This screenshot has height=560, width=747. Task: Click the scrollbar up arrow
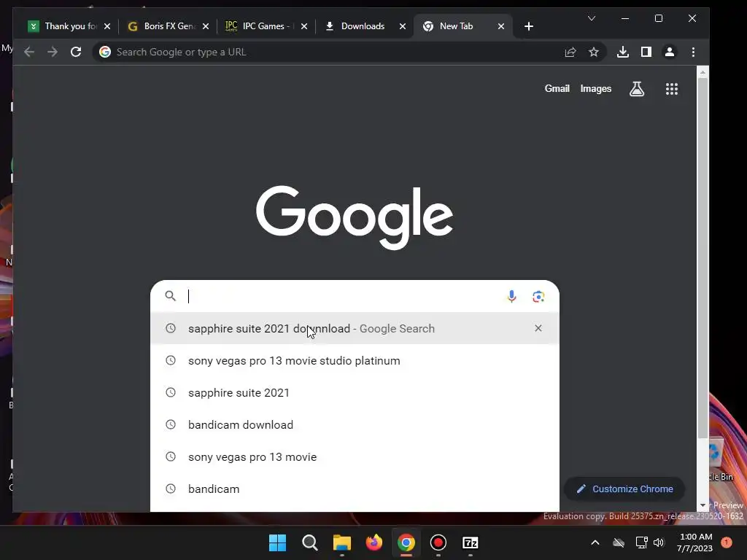pos(703,72)
